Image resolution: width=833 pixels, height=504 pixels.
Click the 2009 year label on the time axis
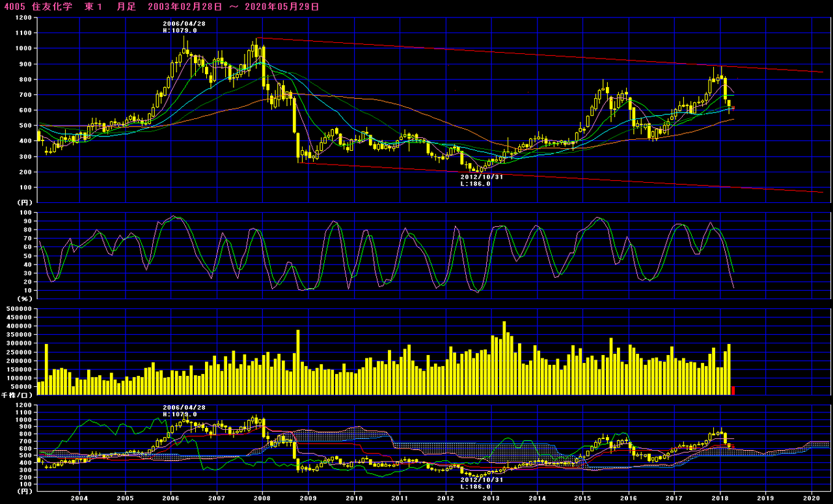tap(308, 497)
